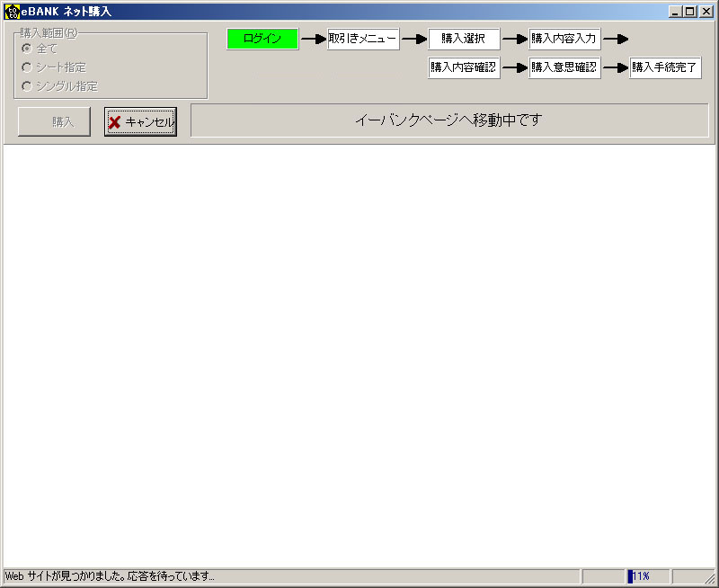Viewport: 719px width, 588px height.
Task: Click the arrow between 購入内容確認 and 購入意思確認
Action: coord(514,68)
